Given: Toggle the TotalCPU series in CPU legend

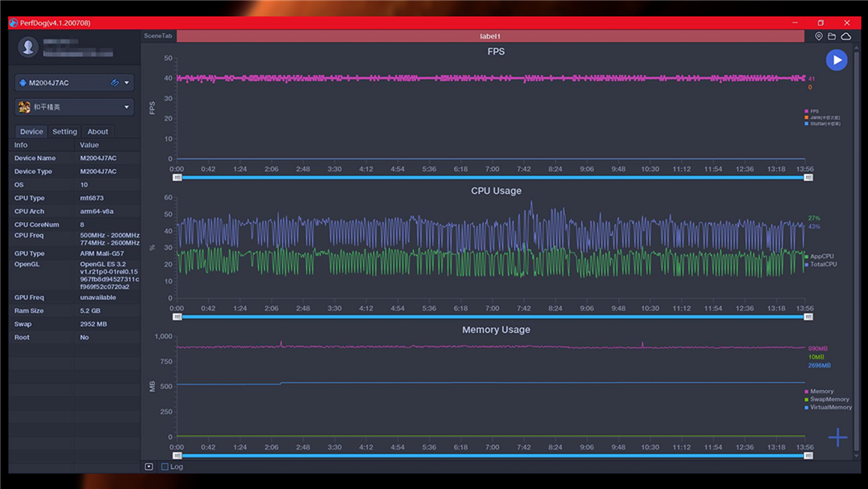Looking at the screenshot, I should coord(821,264).
